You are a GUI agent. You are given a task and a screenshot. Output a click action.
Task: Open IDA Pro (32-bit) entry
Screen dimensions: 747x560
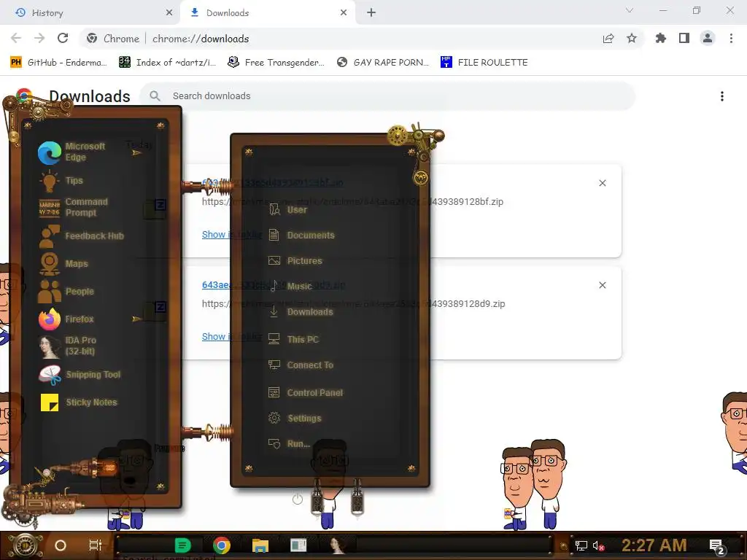(x=69, y=346)
